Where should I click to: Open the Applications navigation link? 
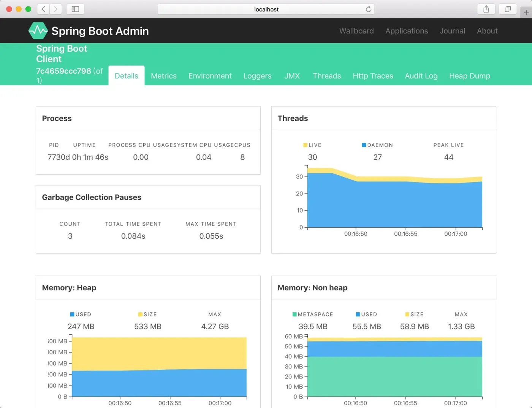407,31
